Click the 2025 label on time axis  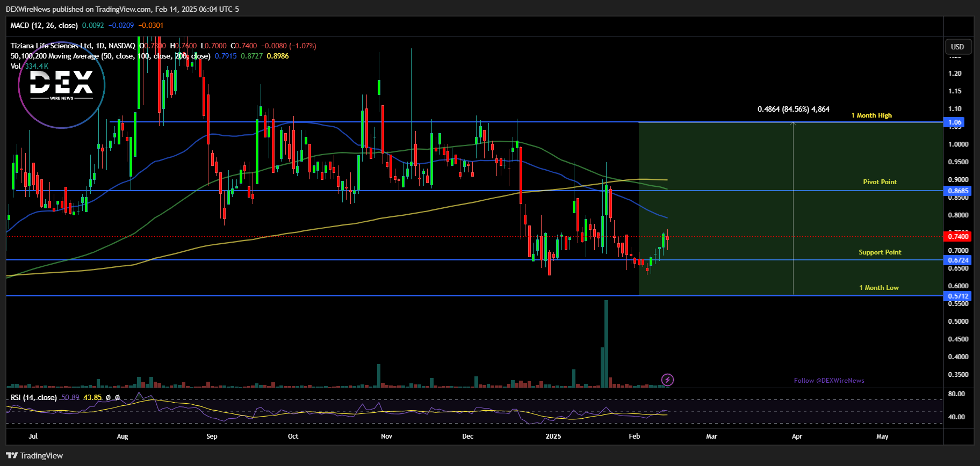(553, 436)
